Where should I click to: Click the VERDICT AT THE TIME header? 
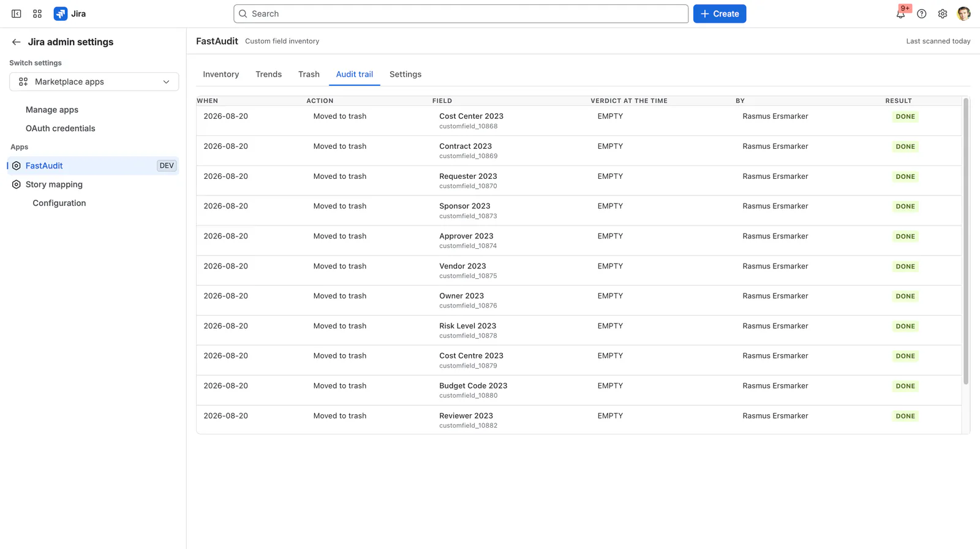(x=629, y=100)
